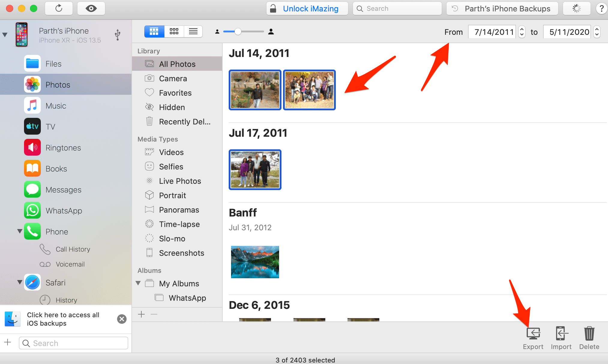Select the list view icon in toolbar
The image size is (608, 364).
(x=194, y=32)
